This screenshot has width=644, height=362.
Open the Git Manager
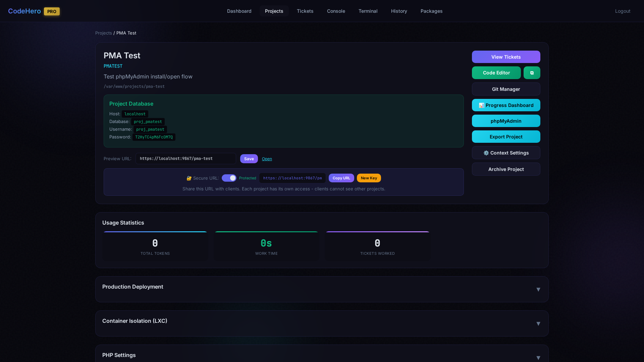coord(506,89)
